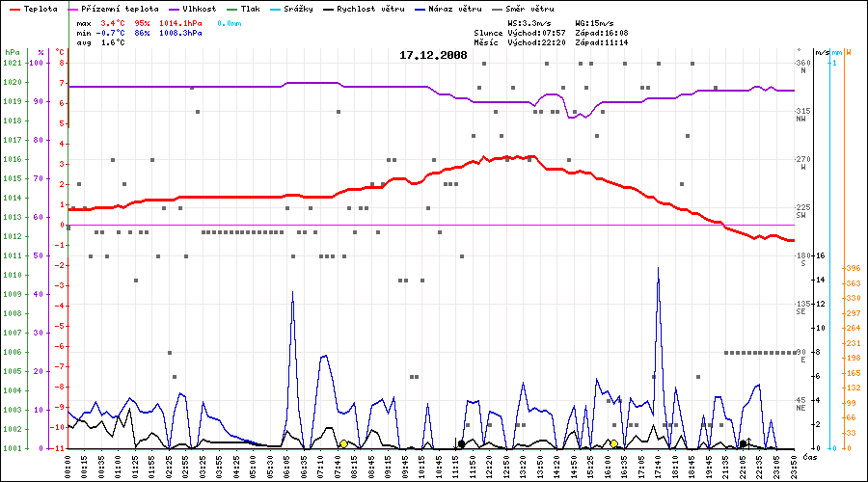Click the hPa pressure axis header
Screen dimensions: 868x482
[12, 52]
